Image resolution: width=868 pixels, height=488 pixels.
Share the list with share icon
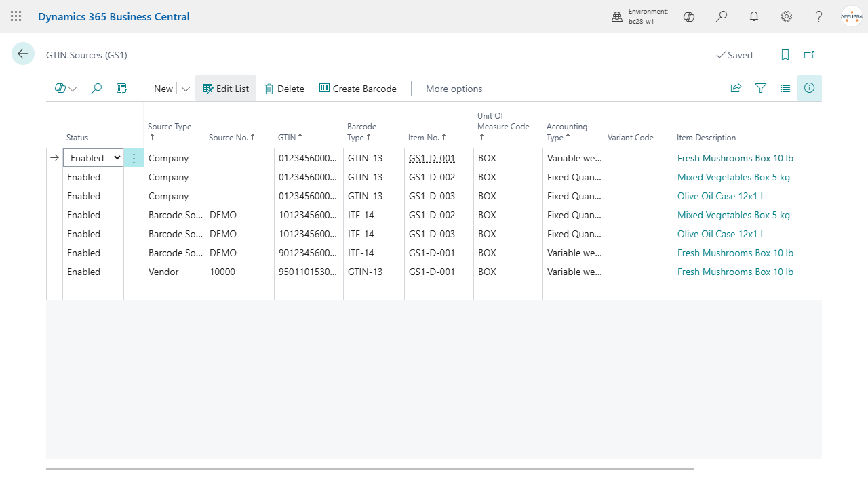(736, 88)
